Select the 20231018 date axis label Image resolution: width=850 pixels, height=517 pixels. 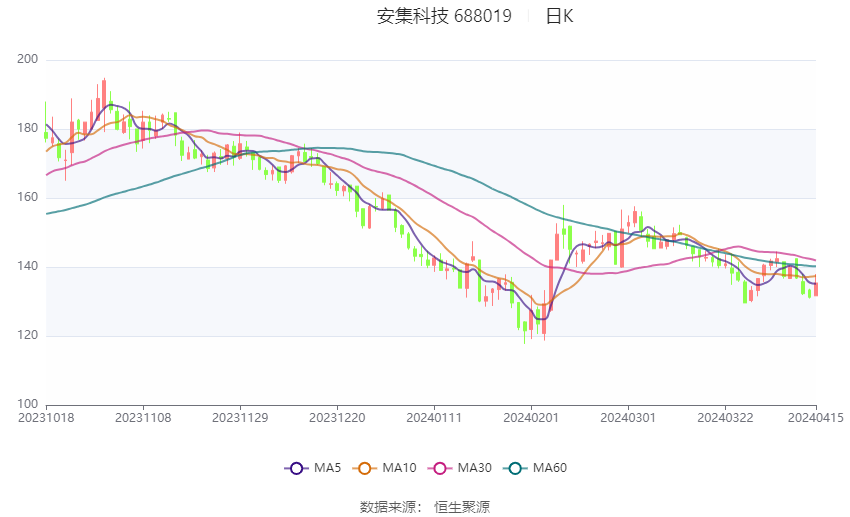(x=46, y=418)
